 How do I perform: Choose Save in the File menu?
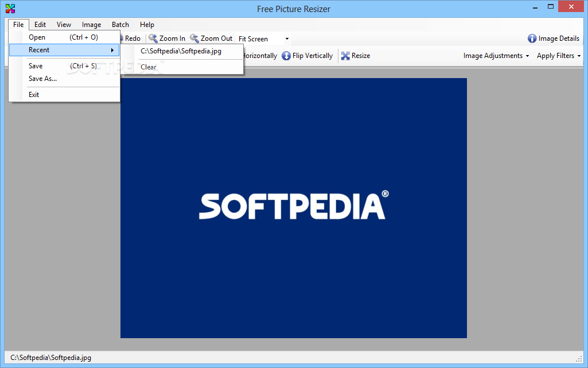[64, 66]
